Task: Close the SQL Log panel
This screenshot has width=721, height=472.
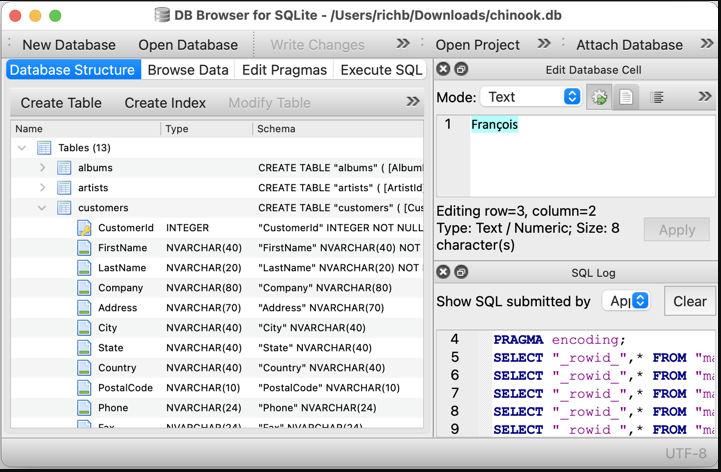Action: point(444,272)
